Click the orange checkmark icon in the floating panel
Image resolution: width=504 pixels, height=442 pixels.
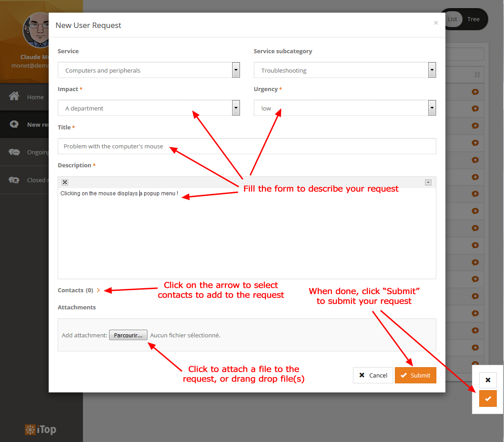[488, 398]
